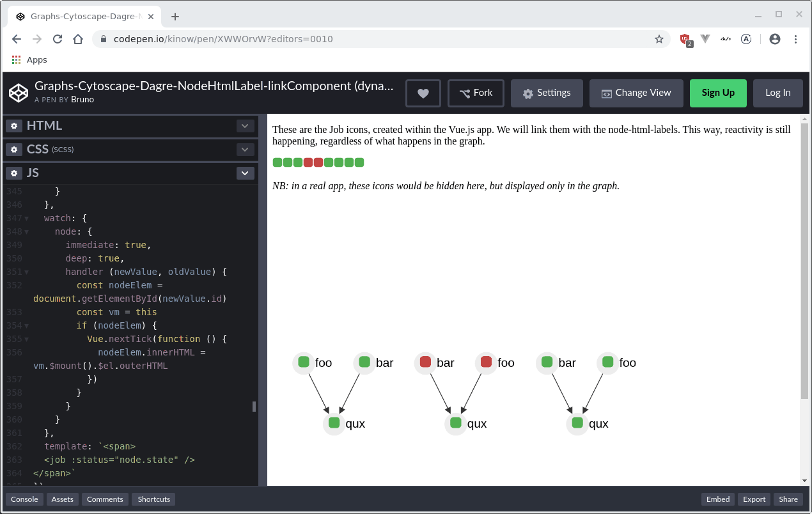Bookmark page with star icon
The width and height of the screenshot is (812, 514).
pyautogui.click(x=659, y=39)
